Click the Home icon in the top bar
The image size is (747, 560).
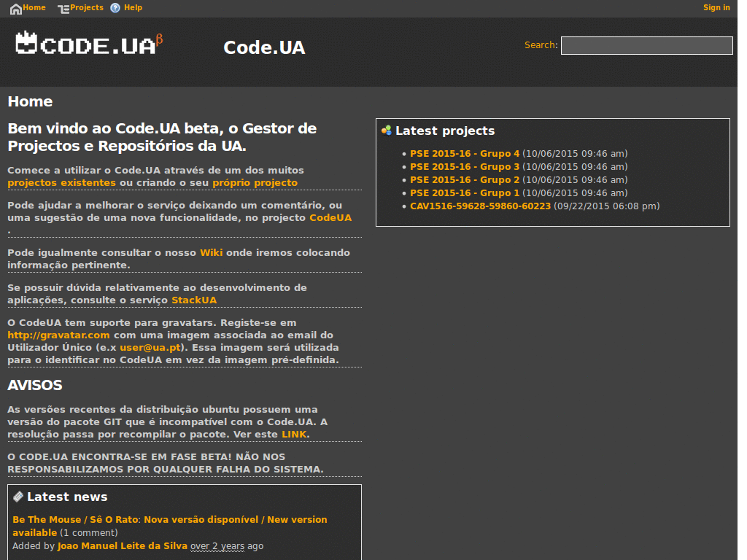point(15,8)
